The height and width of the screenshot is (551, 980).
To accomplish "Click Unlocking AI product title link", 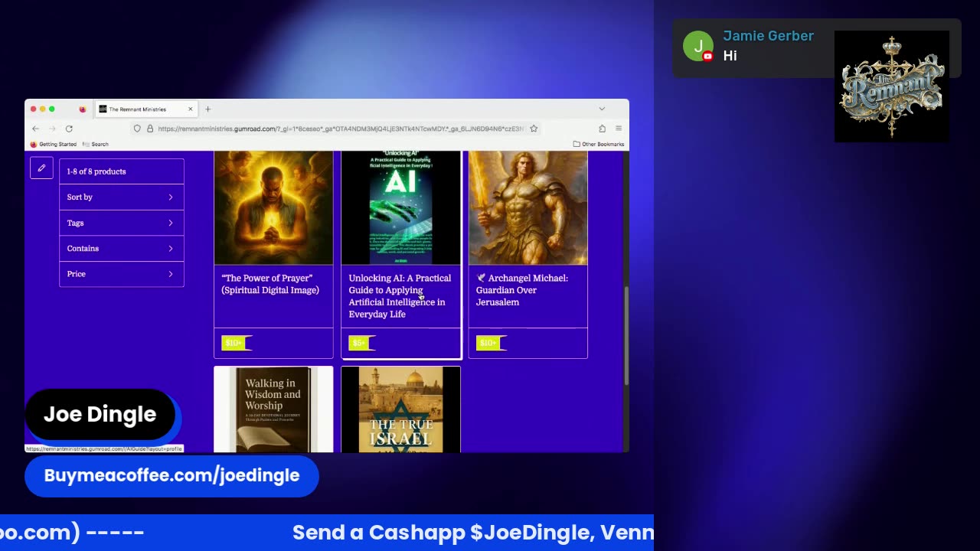I will 400,296.
